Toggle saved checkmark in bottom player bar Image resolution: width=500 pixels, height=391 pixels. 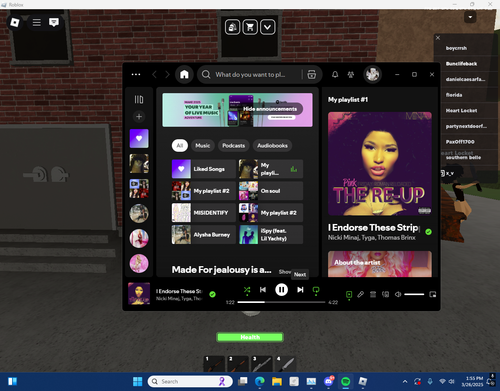(x=212, y=294)
